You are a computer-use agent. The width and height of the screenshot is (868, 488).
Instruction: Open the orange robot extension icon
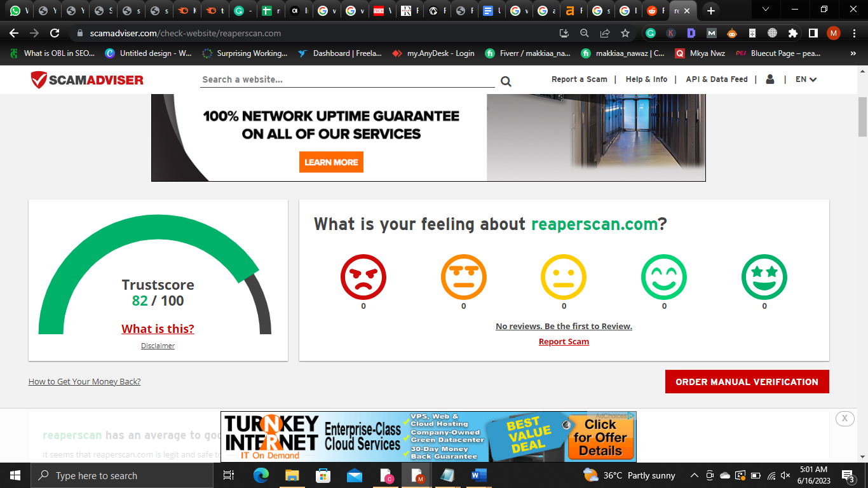pos(732,33)
